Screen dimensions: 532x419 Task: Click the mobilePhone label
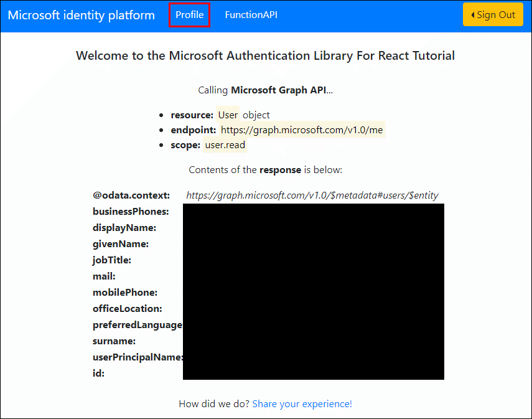125,293
